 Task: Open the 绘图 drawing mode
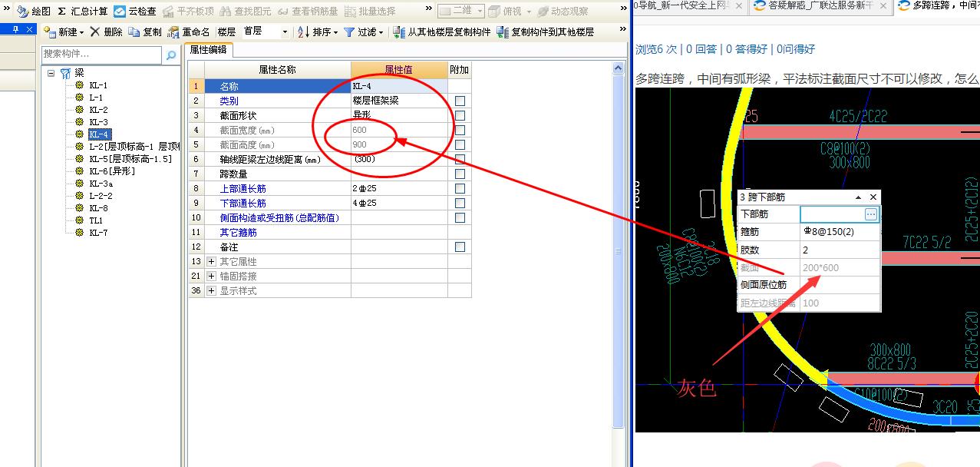click(x=35, y=12)
